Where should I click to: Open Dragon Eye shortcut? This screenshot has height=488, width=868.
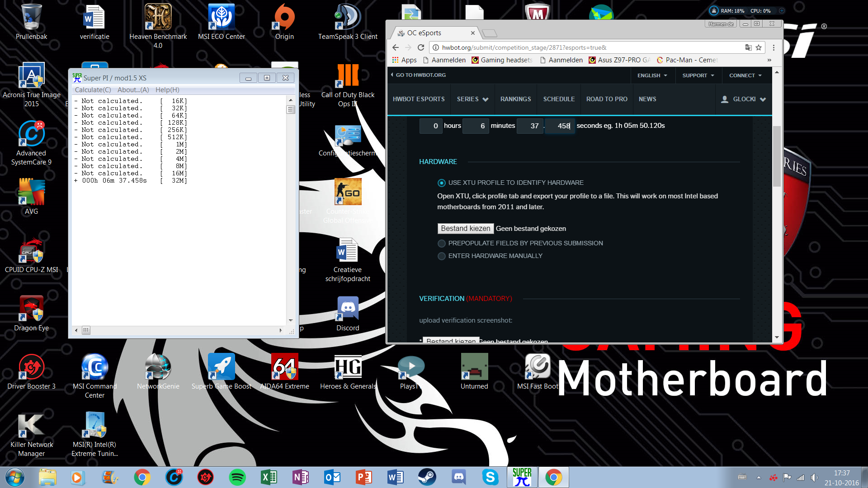click(31, 314)
